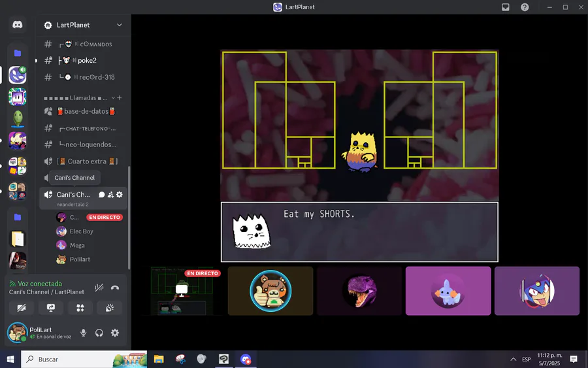Open the COMANDOS text channel
This screenshot has width=588, height=368.
pyautogui.click(x=83, y=44)
